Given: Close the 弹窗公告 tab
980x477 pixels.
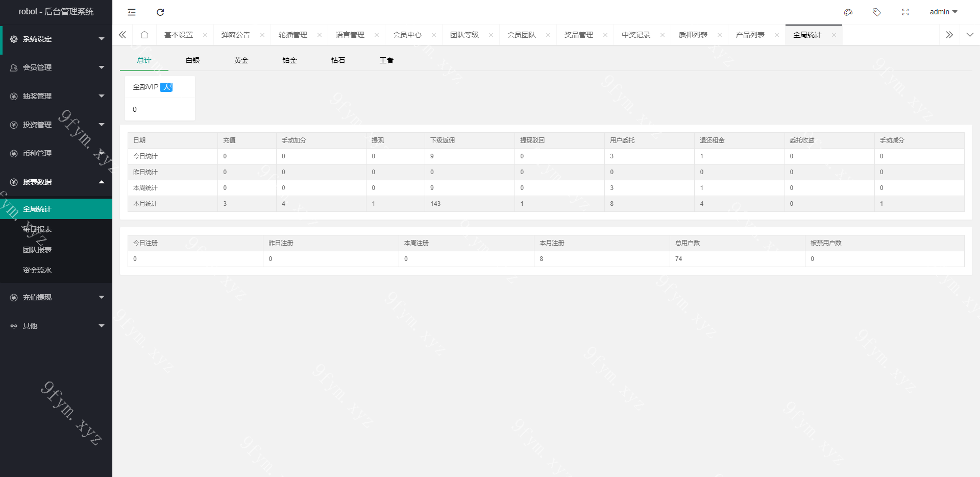Looking at the screenshot, I should (x=262, y=35).
